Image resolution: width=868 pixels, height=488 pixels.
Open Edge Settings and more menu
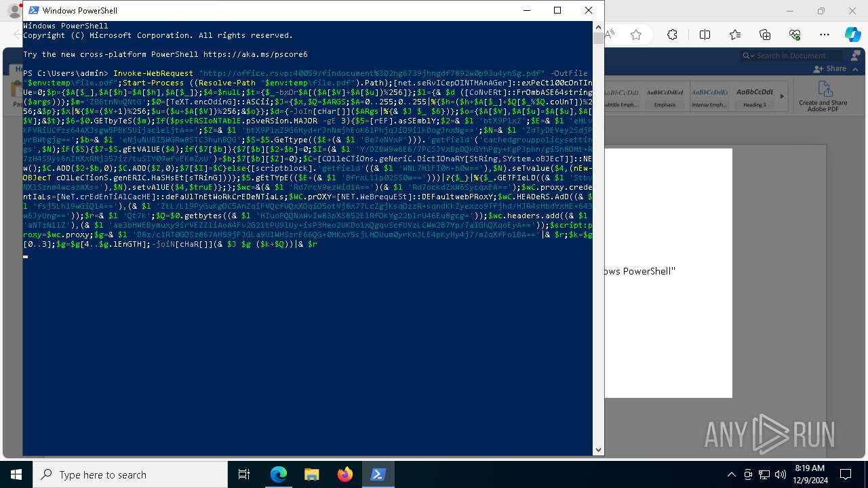[825, 35]
